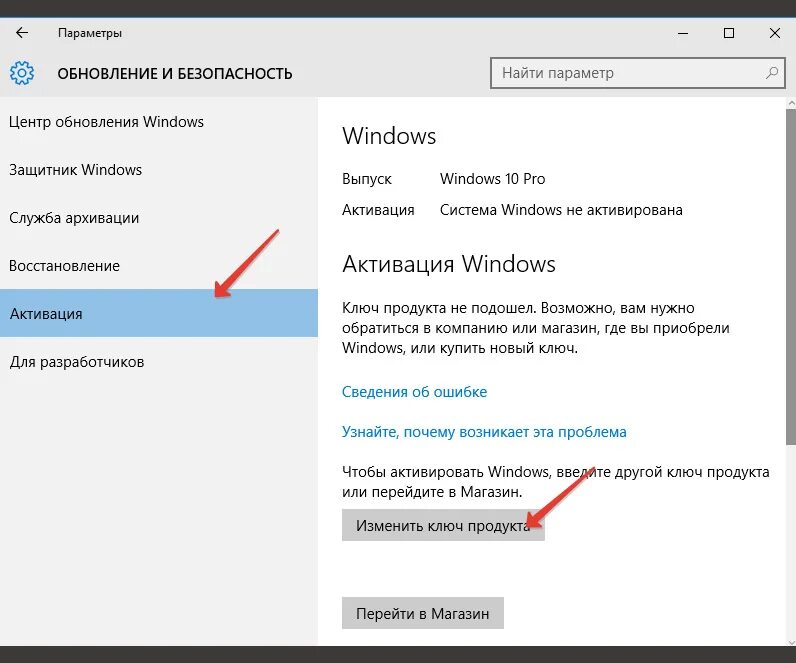Go back using the back arrow
The image size is (796, 663).
22,33
